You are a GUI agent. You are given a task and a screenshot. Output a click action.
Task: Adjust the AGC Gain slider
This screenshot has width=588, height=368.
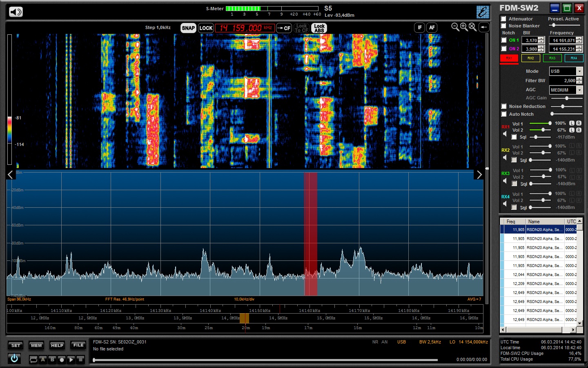[x=566, y=98]
